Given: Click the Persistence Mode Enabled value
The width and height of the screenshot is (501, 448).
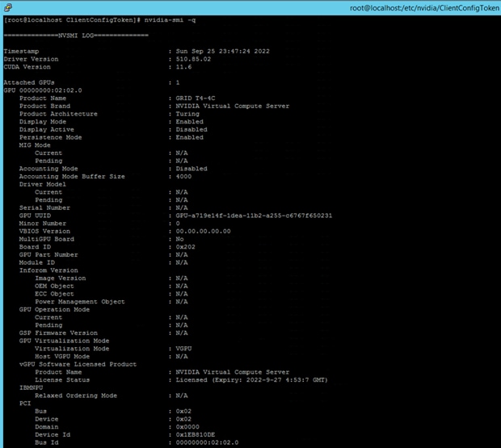Looking at the screenshot, I should coord(189,137).
